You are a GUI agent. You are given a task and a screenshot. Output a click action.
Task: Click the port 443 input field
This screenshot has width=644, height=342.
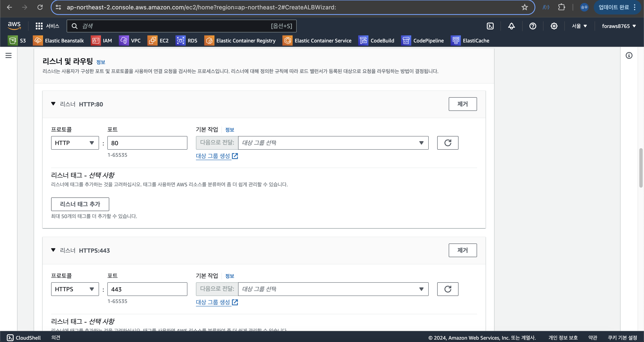[x=147, y=289]
